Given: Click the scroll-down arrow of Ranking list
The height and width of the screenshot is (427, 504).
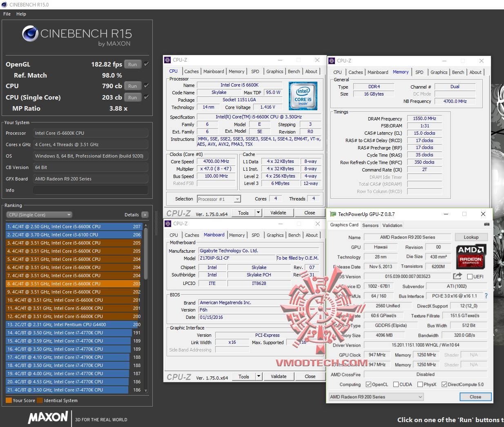Looking at the screenshot, I should [x=145, y=391].
